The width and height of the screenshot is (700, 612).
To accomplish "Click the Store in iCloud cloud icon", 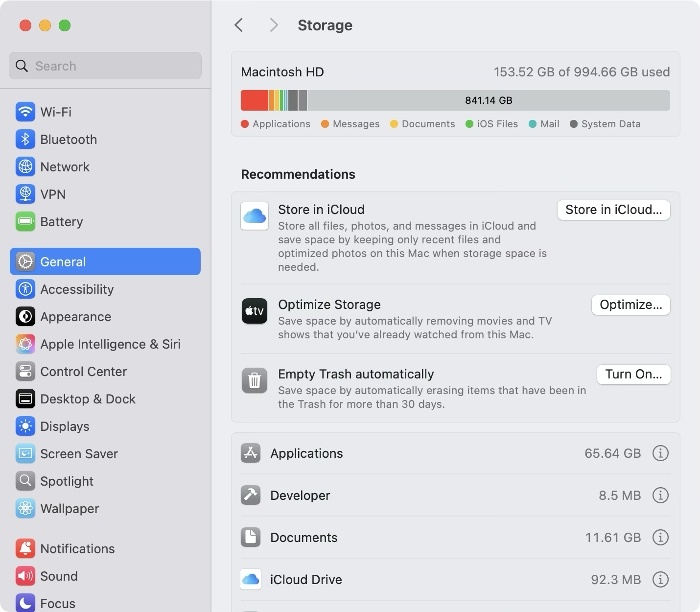I will pyautogui.click(x=254, y=215).
